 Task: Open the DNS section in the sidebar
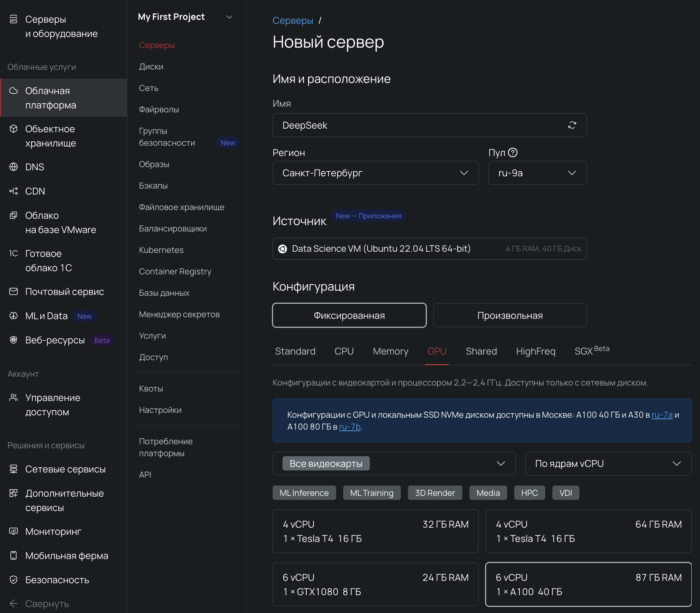click(x=35, y=167)
